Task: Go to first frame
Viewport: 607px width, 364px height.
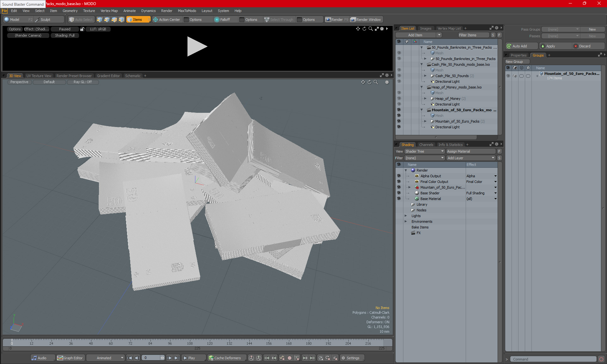Action: coord(129,358)
